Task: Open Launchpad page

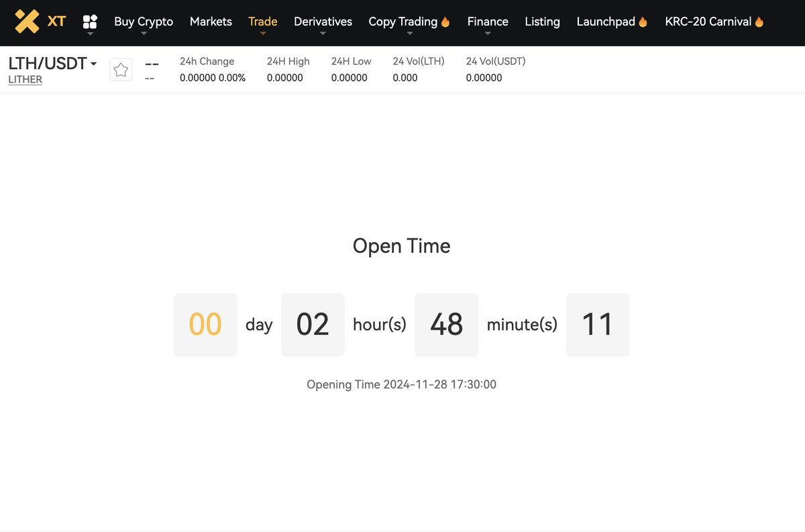Action: point(606,21)
